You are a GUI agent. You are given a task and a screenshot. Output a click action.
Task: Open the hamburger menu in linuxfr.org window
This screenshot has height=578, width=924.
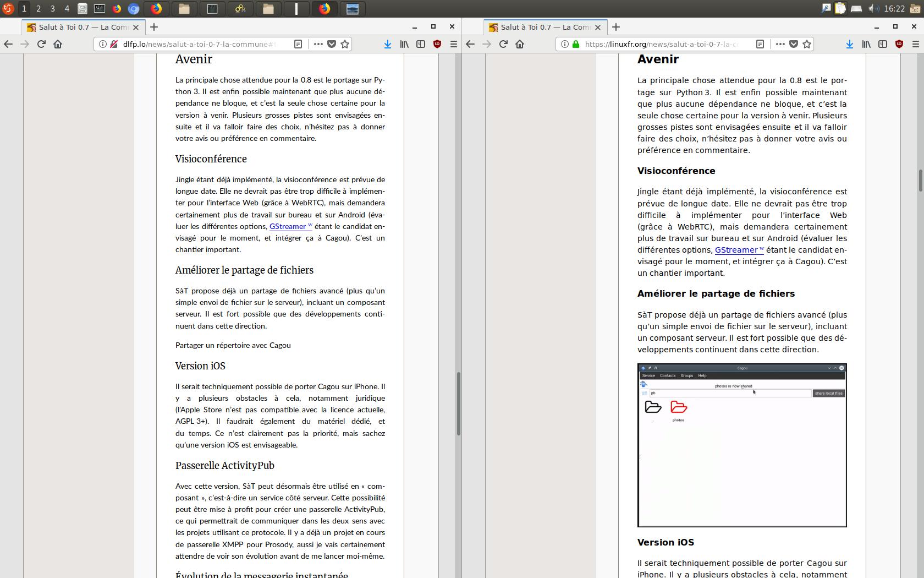point(916,44)
